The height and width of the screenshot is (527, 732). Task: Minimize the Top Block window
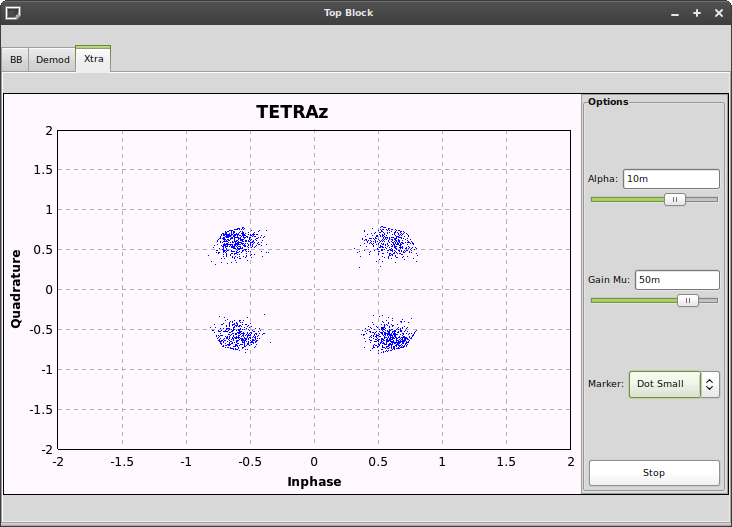(677, 13)
